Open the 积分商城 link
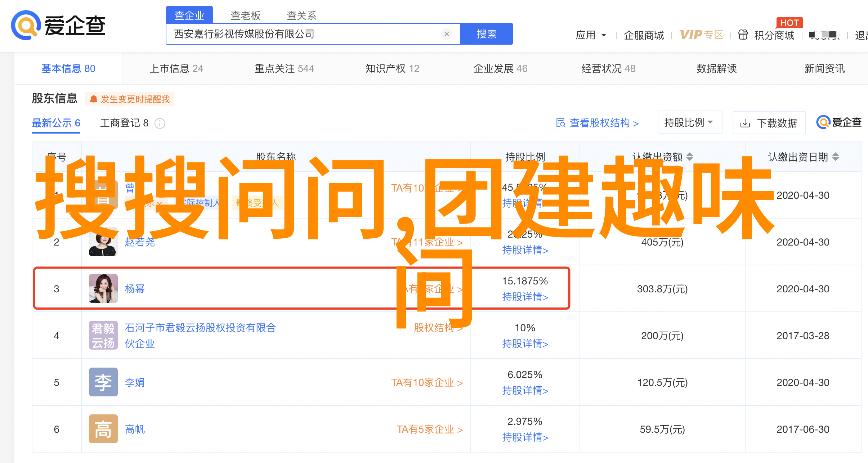The image size is (868, 463). point(774,35)
